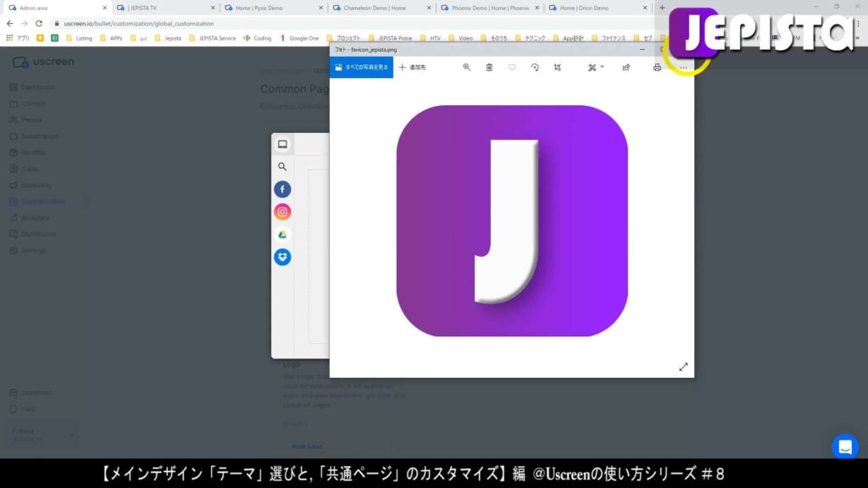Open the ファイナンス bookmark folder
The width and height of the screenshot is (868, 488).
(x=609, y=38)
